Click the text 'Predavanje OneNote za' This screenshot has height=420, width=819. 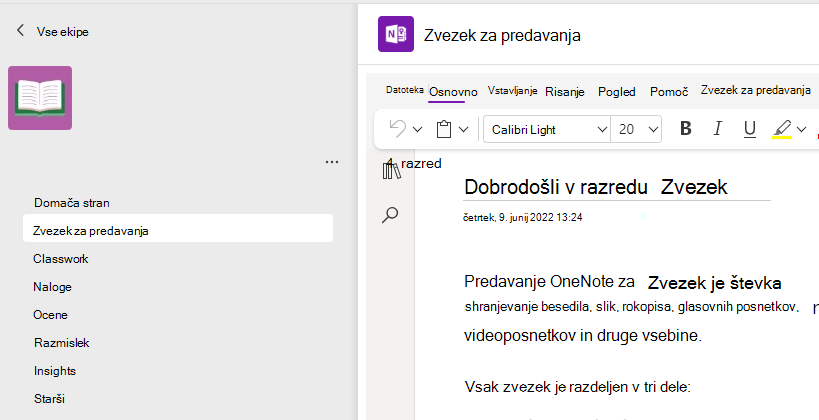[x=549, y=282]
